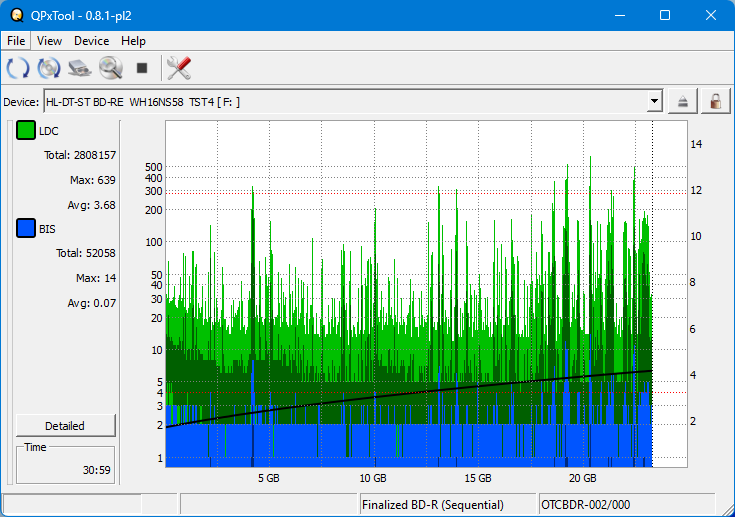Image resolution: width=735 pixels, height=517 pixels.
Task: Maximize the QPxTool window
Action: 665,15
